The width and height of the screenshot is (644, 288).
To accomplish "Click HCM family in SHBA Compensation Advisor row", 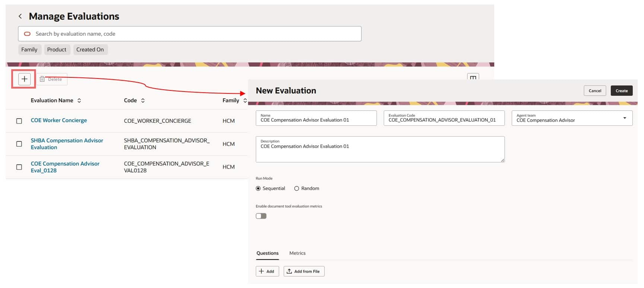I will [229, 144].
